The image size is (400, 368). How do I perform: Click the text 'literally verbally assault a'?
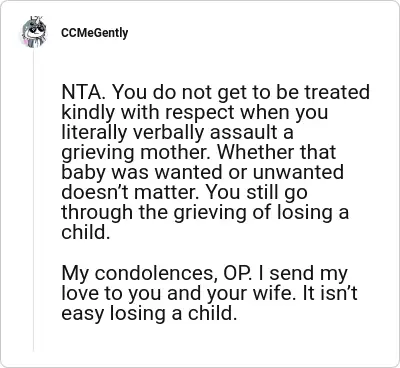coord(177,132)
